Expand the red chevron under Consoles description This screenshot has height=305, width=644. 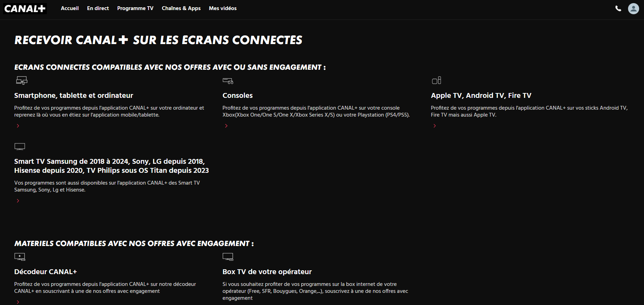coord(226,126)
